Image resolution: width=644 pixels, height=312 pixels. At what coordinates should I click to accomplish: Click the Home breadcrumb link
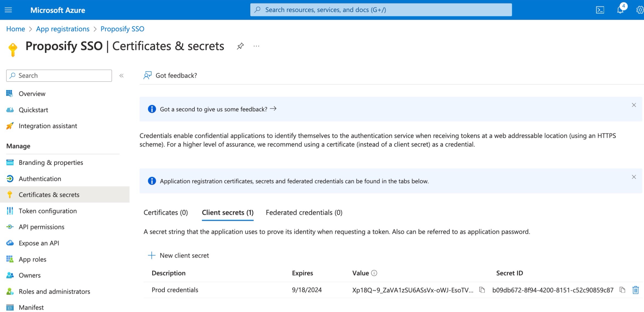(16, 29)
